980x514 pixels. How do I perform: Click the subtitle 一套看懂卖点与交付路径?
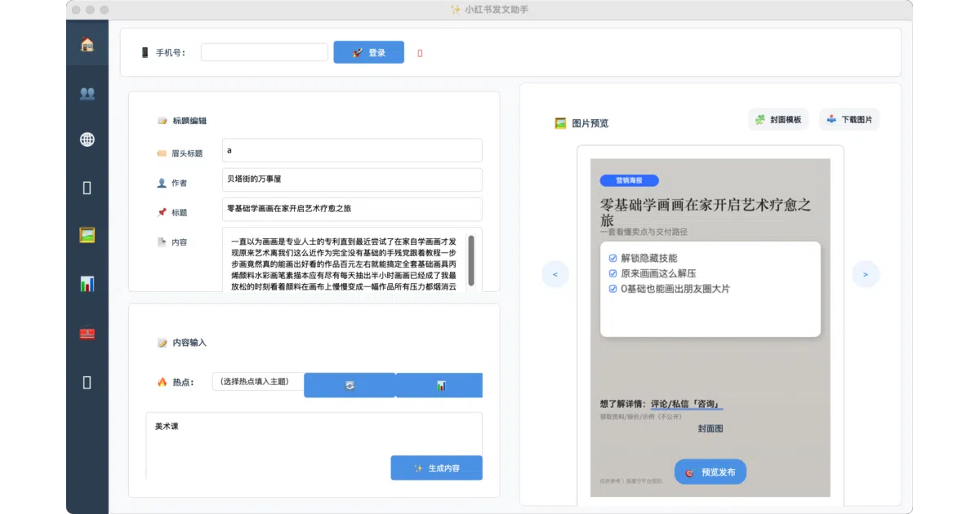(644, 232)
